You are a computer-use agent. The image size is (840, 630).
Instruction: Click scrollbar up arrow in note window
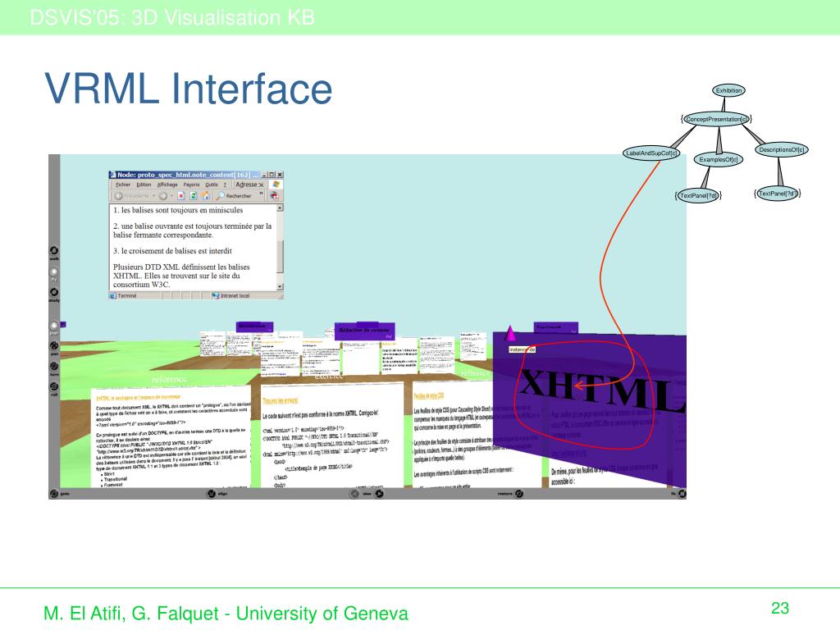click(x=280, y=208)
